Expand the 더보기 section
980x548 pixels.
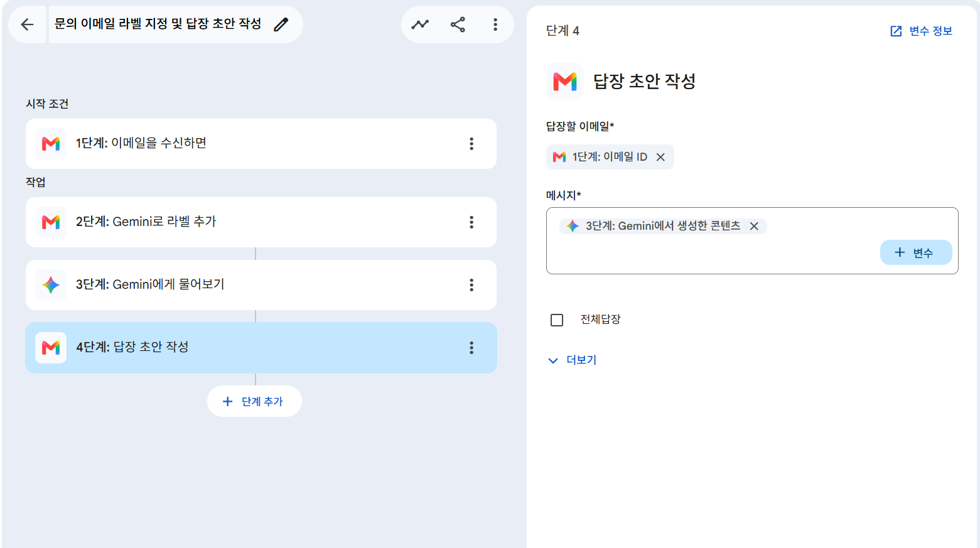click(x=572, y=360)
